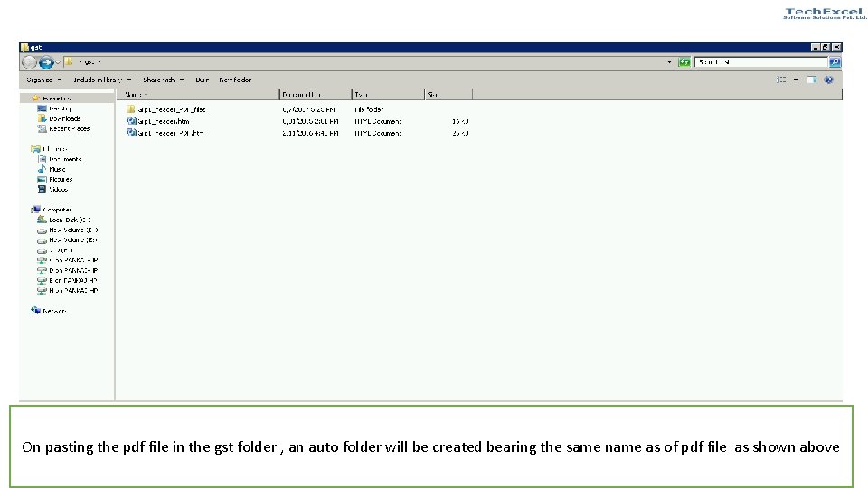Refresh the folder with green refresh button

(684, 62)
